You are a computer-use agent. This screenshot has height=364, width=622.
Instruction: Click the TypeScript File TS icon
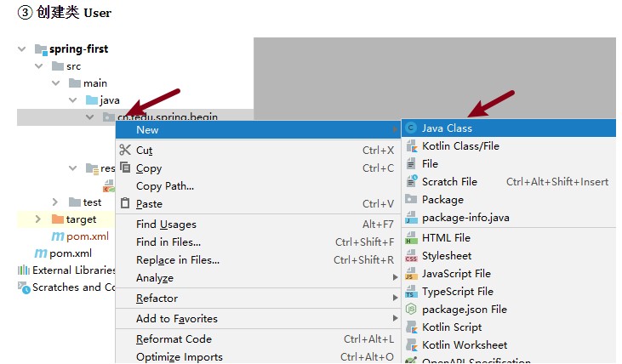(411, 292)
